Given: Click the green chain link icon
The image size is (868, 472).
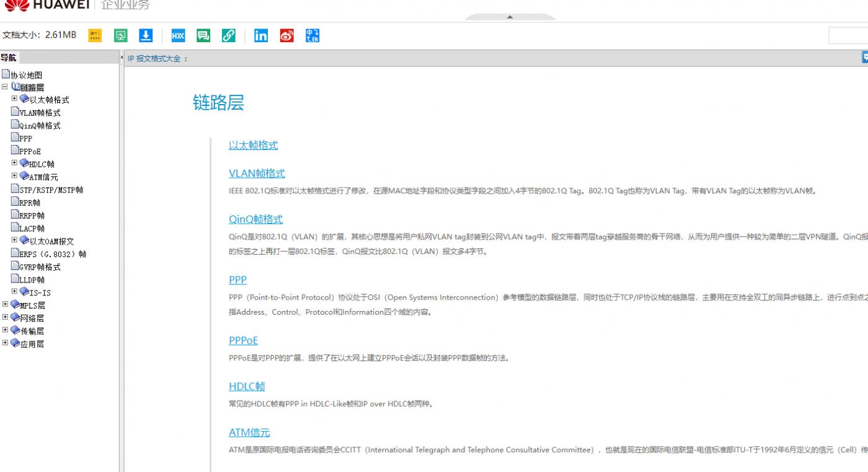Looking at the screenshot, I should 229,35.
